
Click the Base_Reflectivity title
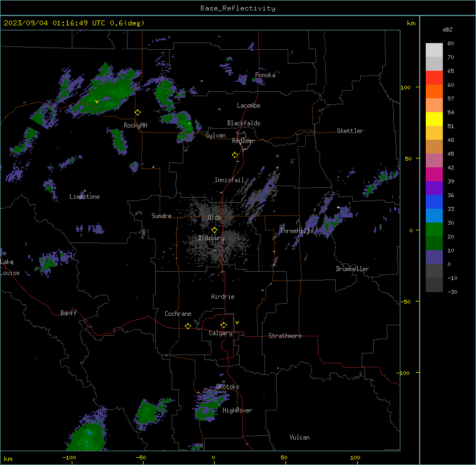238,8
